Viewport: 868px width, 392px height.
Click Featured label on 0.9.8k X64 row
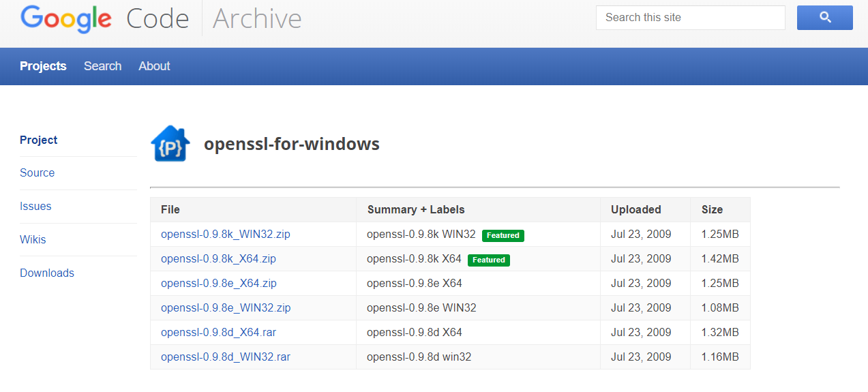pyautogui.click(x=489, y=260)
